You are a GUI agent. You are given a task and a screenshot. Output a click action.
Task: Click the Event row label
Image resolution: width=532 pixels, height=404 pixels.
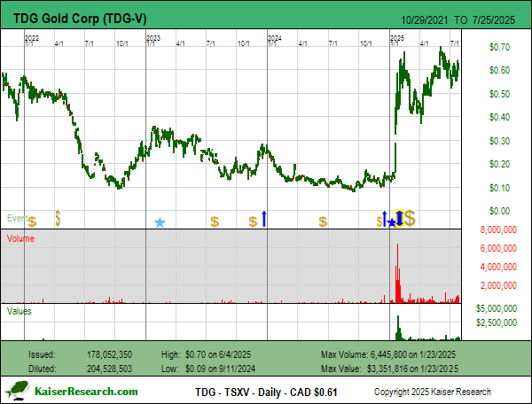(x=18, y=218)
